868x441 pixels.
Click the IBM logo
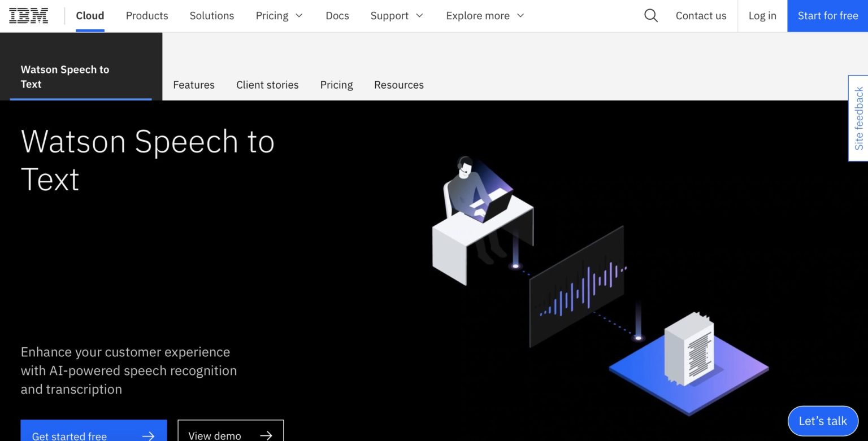point(29,16)
